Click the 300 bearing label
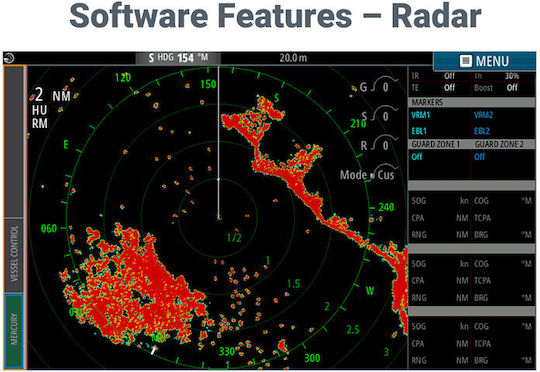 coord(312,358)
